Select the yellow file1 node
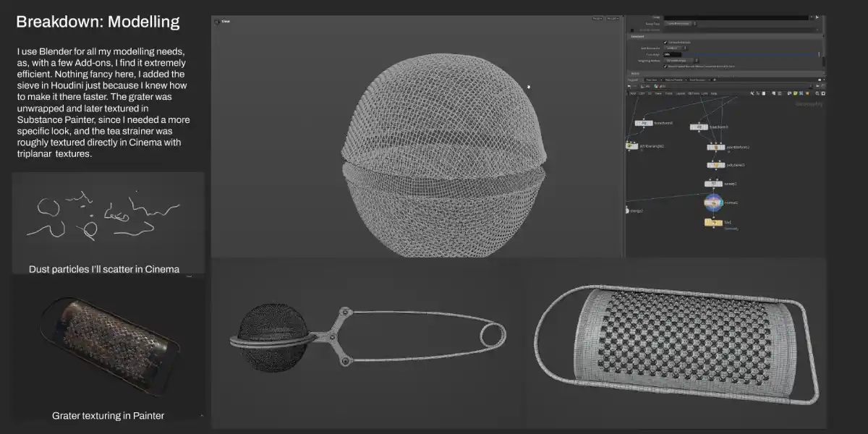 [x=714, y=222]
